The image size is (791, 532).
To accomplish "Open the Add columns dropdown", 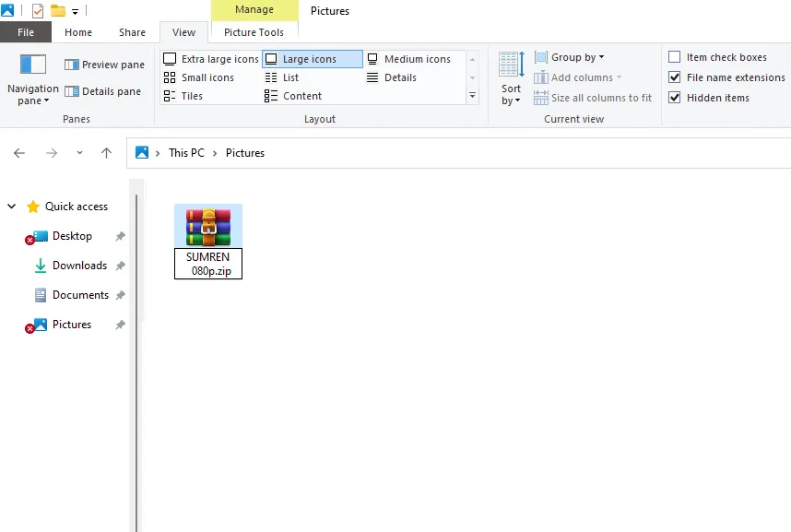I will [x=578, y=77].
